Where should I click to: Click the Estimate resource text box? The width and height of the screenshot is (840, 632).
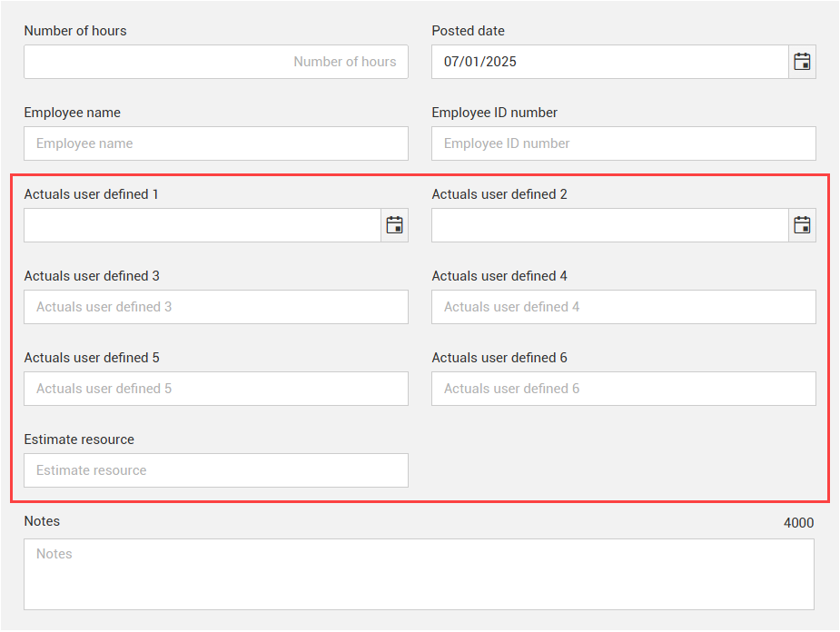tap(215, 470)
